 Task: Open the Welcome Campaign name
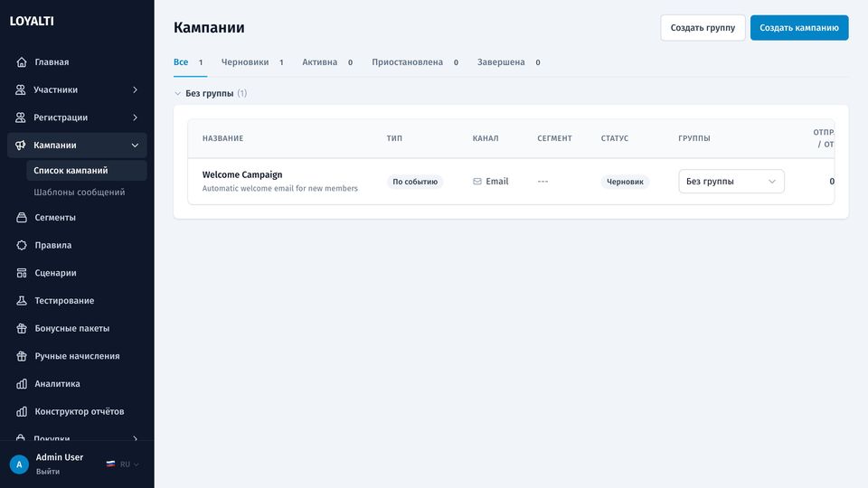(x=242, y=174)
